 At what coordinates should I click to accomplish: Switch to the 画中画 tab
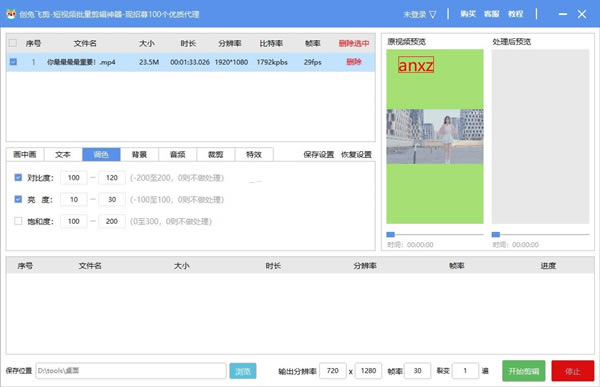click(25, 154)
